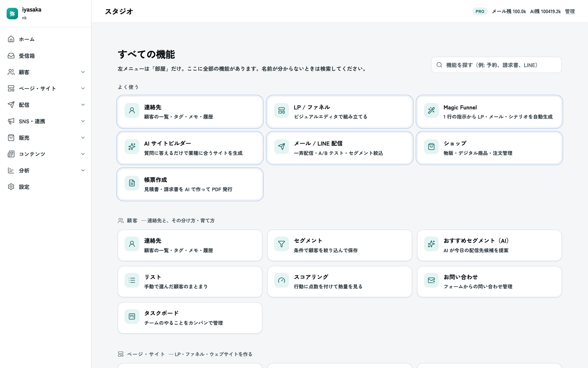Click the PRO plan badge
588x368 pixels.
(480, 11)
